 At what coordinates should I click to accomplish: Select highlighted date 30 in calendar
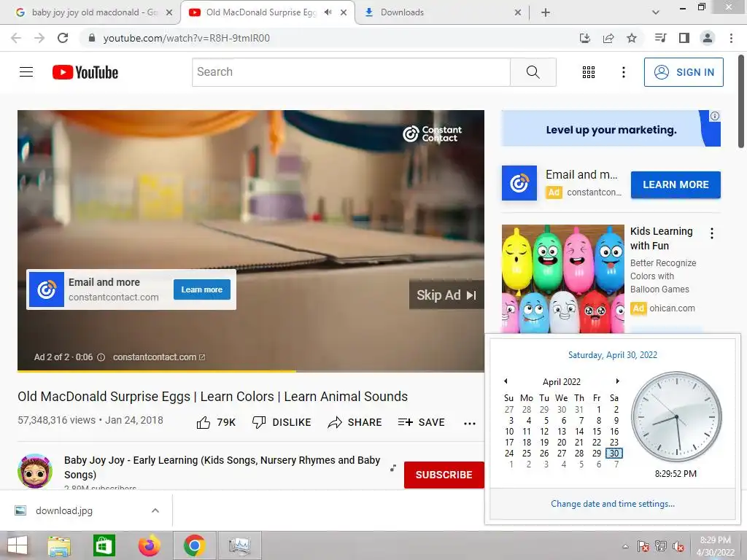click(614, 454)
